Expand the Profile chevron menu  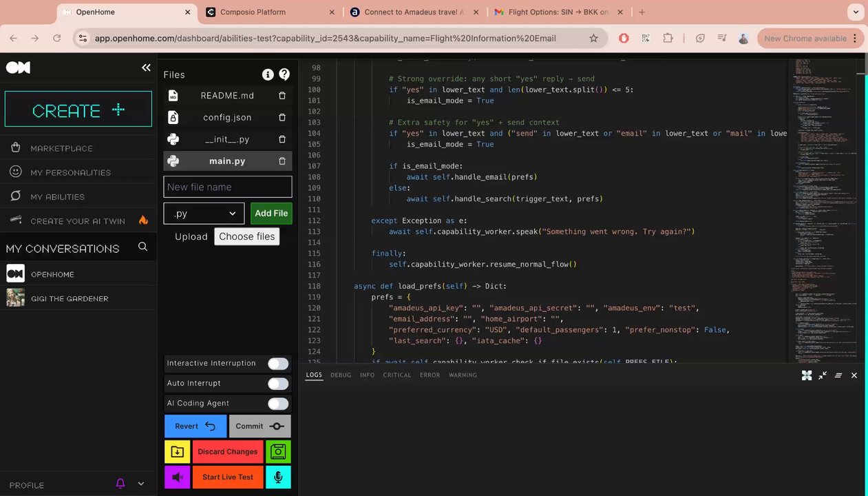coord(141,484)
